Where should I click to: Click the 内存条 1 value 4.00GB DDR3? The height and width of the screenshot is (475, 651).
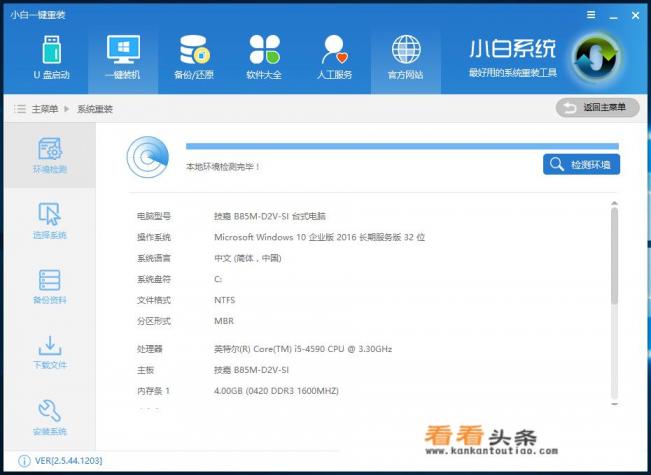[276, 391]
